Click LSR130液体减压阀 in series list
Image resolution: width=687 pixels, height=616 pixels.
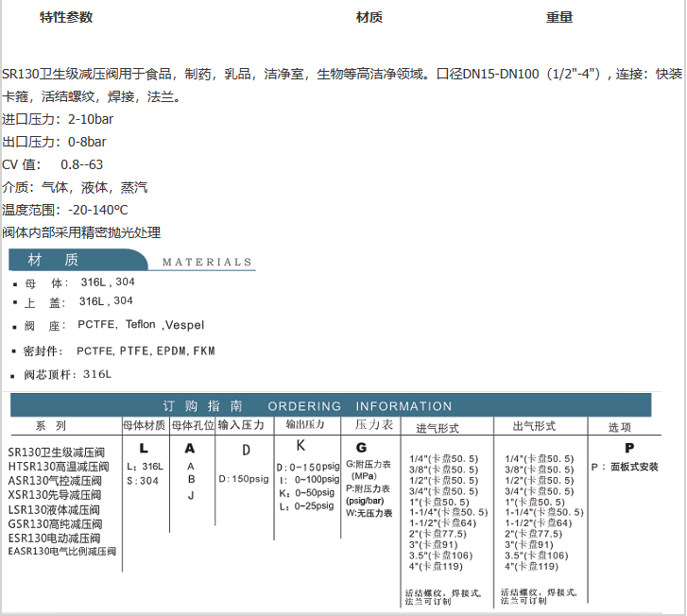point(54,510)
